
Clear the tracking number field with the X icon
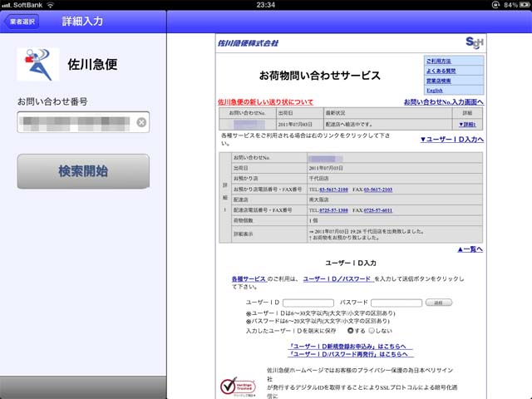(x=141, y=122)
